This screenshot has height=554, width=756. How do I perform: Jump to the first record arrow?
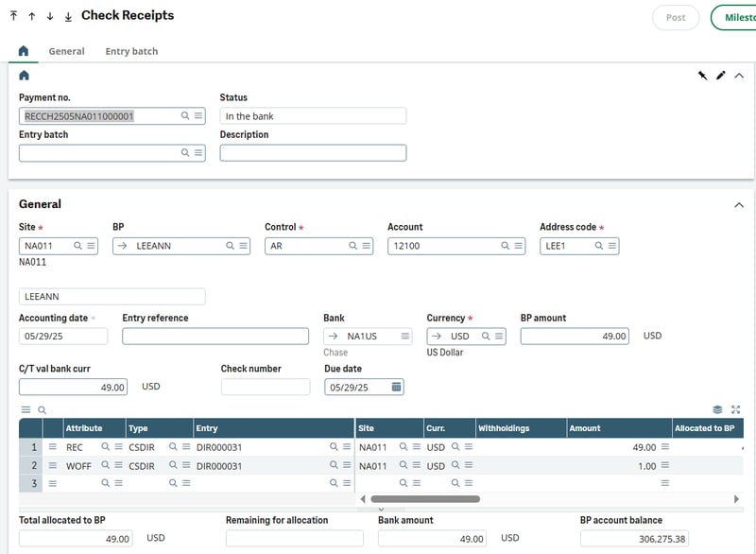pos(15,17)
